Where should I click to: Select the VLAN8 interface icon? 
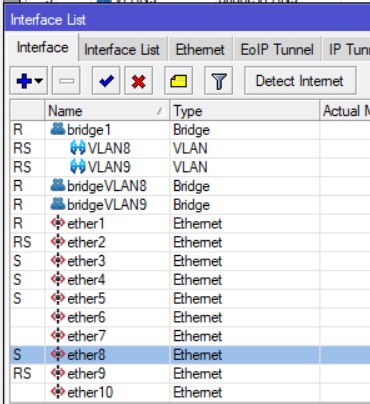[78, 148]
